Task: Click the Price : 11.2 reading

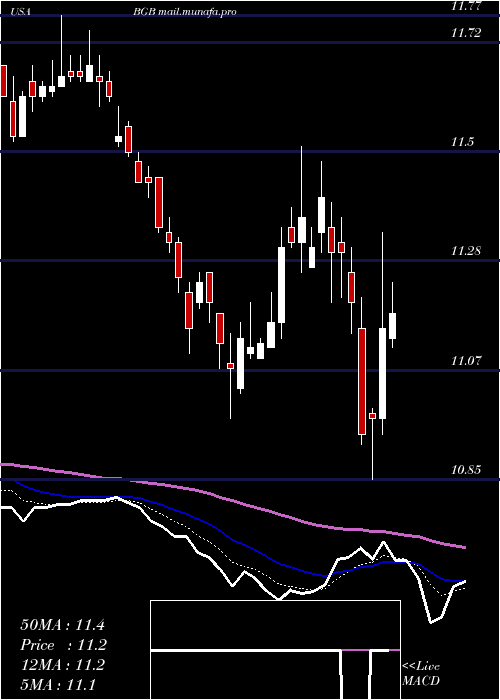Action: 62,645
